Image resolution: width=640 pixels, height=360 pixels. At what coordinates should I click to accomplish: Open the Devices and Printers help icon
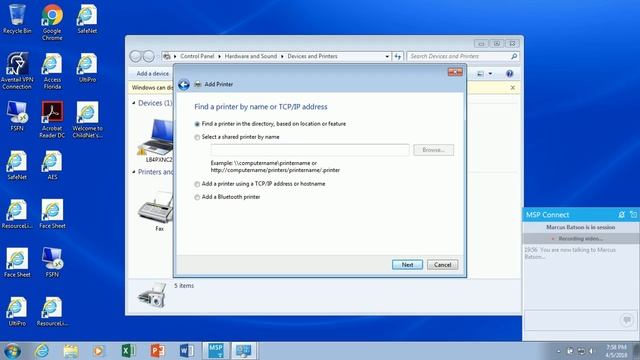pyautogui.click(x=509, y=73)
